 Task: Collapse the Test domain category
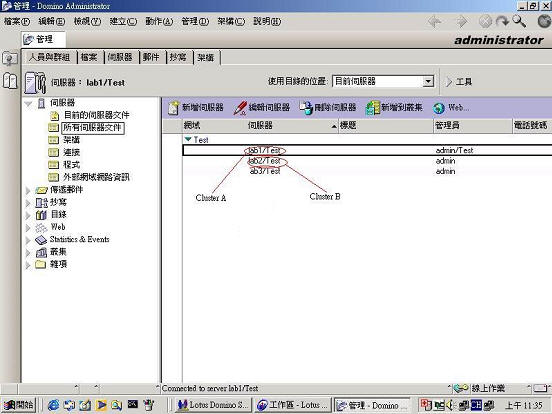coord(188,139)
